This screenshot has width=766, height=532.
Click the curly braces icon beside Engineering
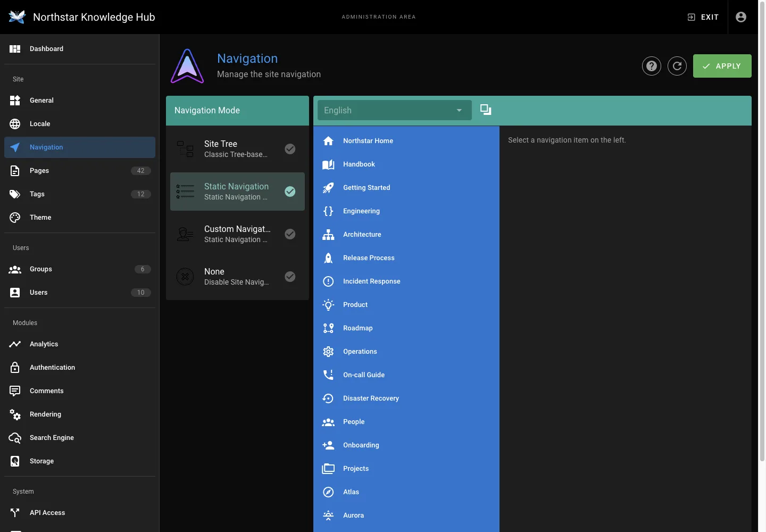coord(328,211)
